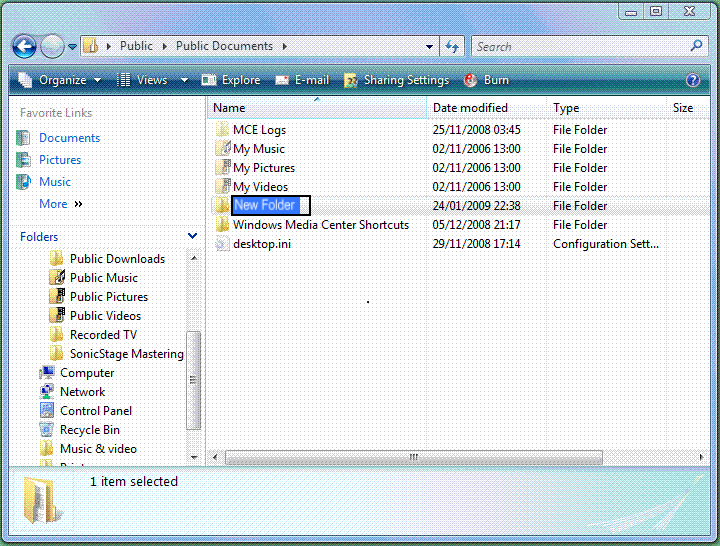This screenshot has width=720, height=546.
Task: Click the New Folder folder icon
Action: (222, 205)
